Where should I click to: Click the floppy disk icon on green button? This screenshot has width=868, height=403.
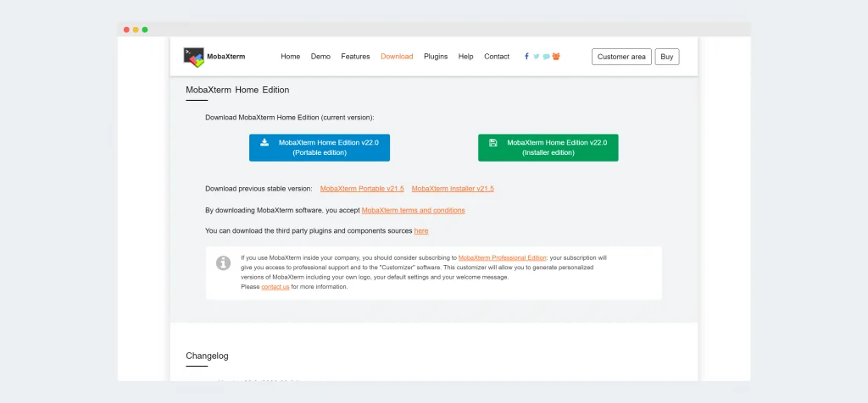(492, 142)
